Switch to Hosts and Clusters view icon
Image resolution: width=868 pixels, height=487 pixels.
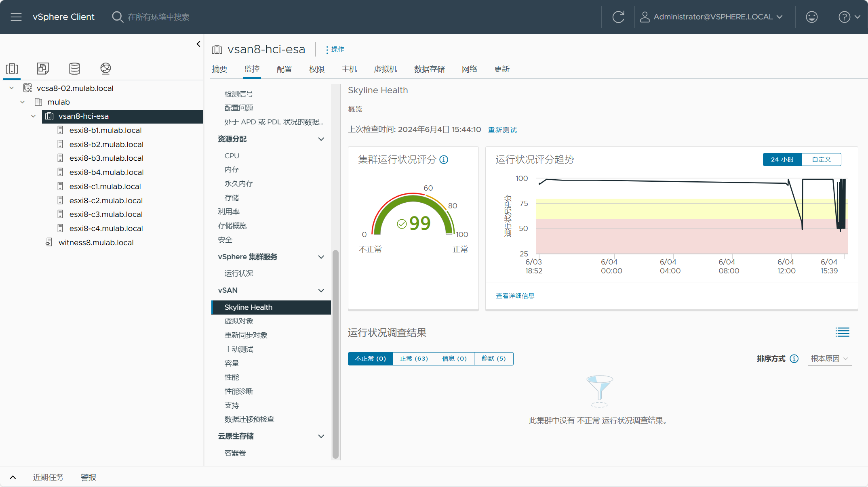(x=12, y=69)
